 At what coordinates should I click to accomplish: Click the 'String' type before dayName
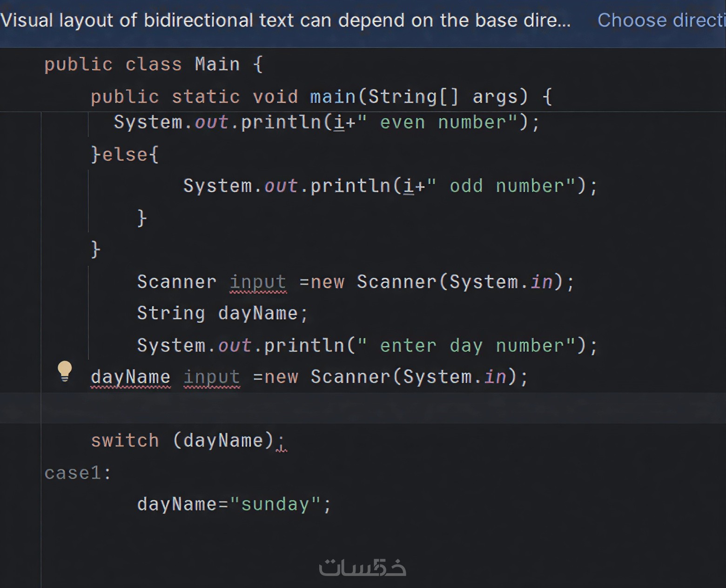pos(171,314)
